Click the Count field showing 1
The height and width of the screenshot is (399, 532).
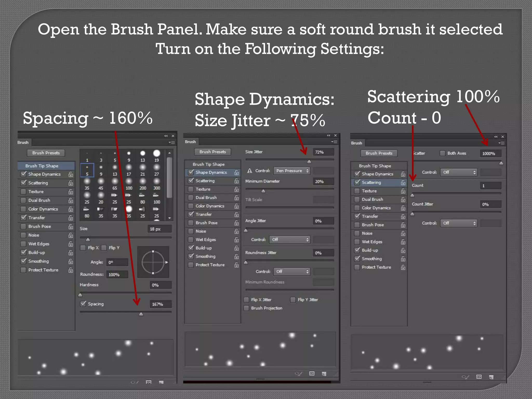491,186
